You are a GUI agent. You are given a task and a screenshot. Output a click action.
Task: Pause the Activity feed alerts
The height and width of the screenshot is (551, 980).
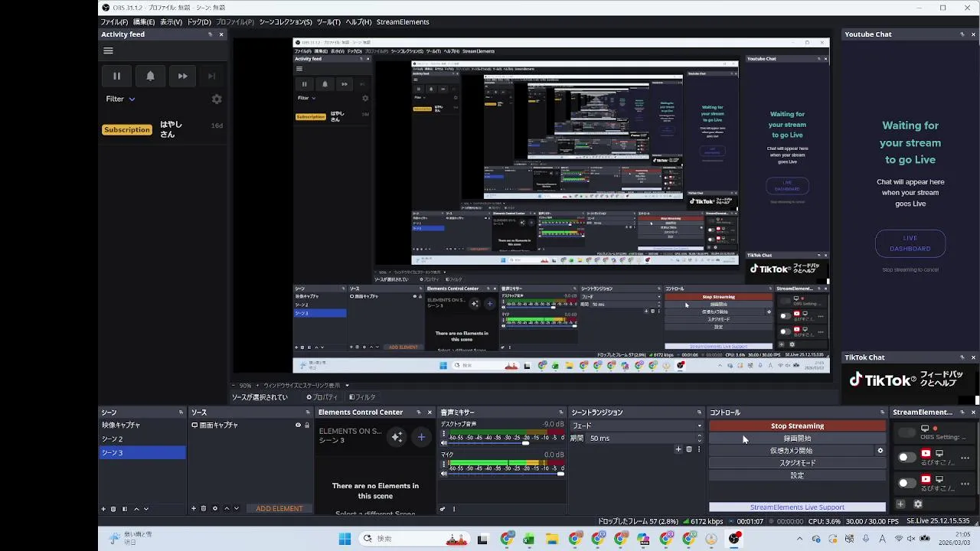click(116, 76)
